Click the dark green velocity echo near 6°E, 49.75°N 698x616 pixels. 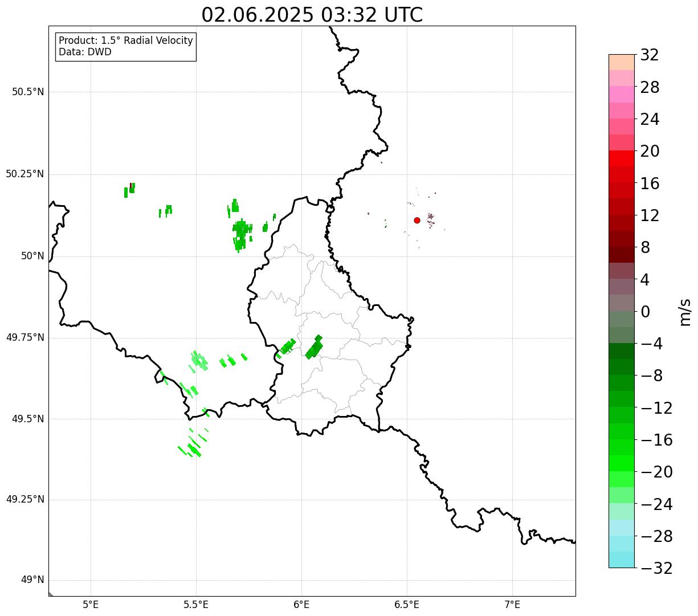314,347
